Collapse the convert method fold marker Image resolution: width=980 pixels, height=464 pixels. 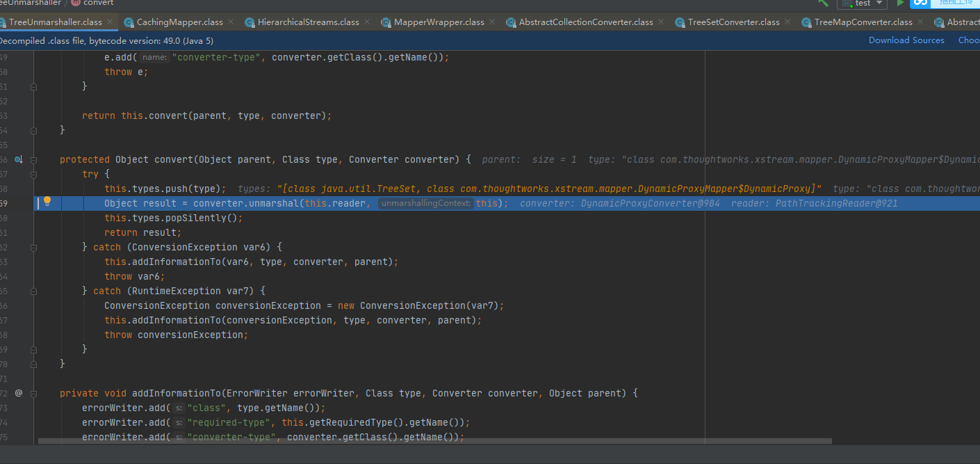tap(33, 159)
